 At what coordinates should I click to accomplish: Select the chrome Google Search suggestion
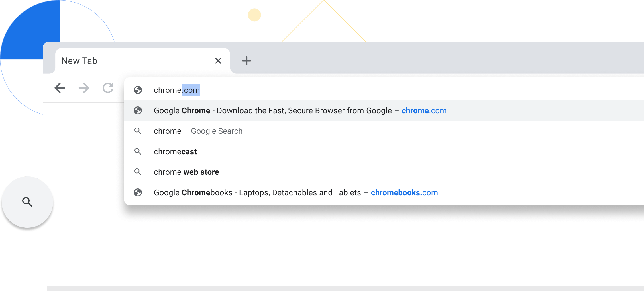(198, 131)
